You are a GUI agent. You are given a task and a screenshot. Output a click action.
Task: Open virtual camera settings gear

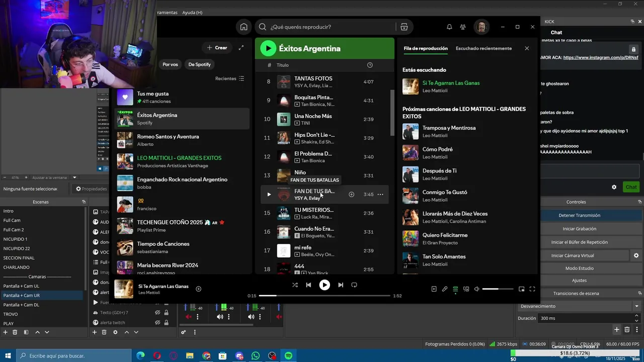click(x=636, y=255)
